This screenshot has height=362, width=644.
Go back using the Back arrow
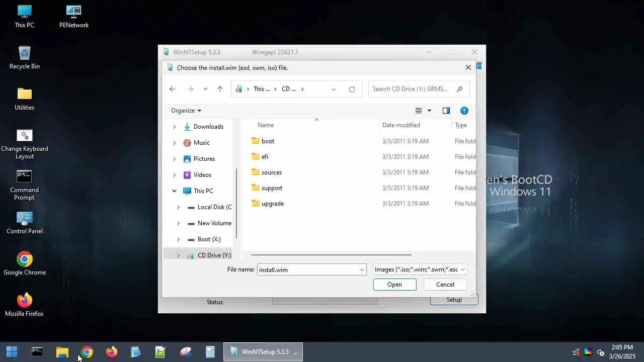point(173,89)
